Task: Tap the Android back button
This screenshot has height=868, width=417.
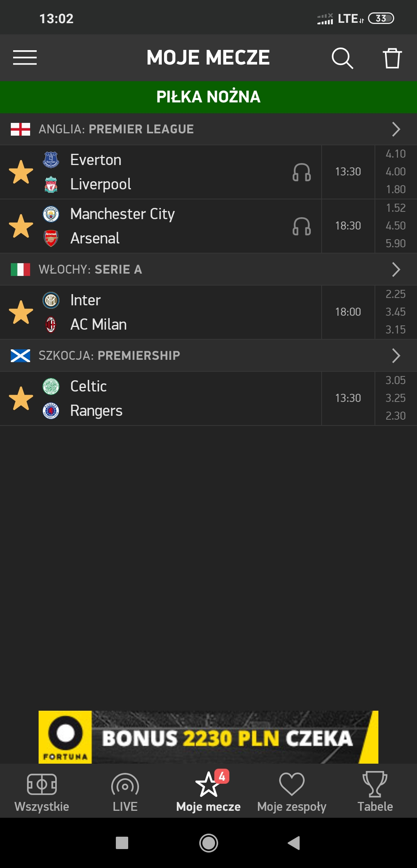Action: click(294, 843)
